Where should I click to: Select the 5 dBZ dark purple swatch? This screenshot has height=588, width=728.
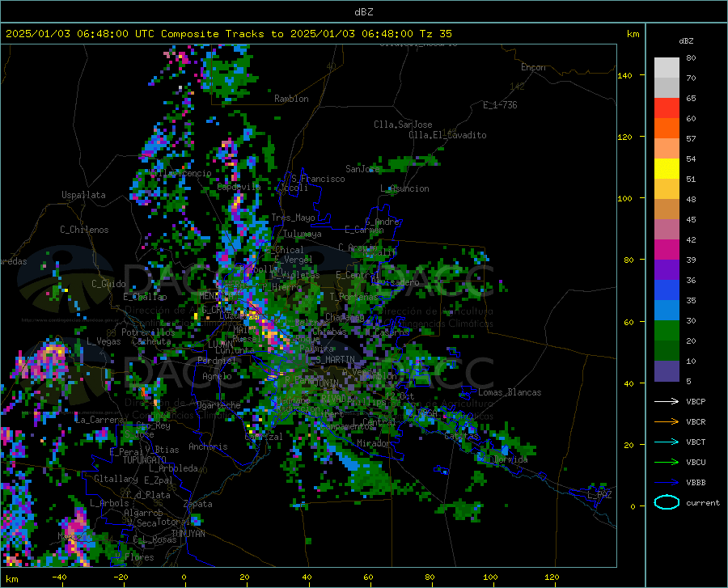(x=667, y=371)
